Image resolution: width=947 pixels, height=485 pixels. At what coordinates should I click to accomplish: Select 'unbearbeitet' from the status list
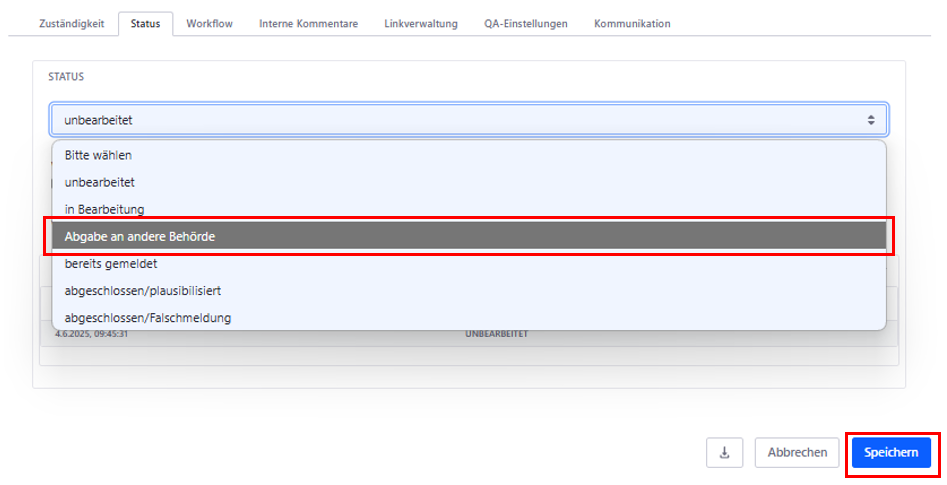click(x=469, y=182)
